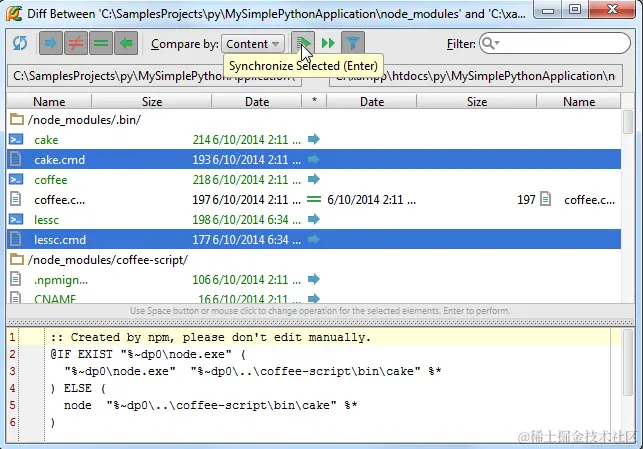Click the .bin folder icon
This screenshot has width=643, height=449.
pos(16,119)
